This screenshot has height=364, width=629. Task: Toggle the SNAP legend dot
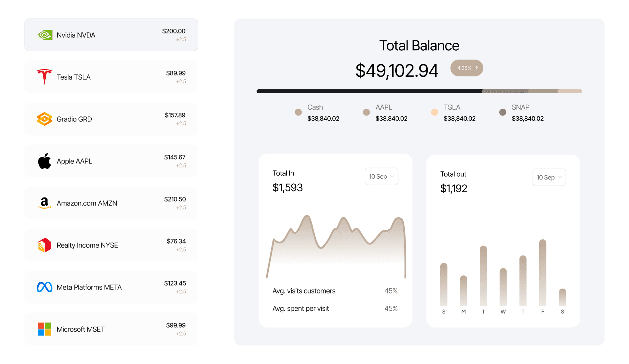click(503, 112)
